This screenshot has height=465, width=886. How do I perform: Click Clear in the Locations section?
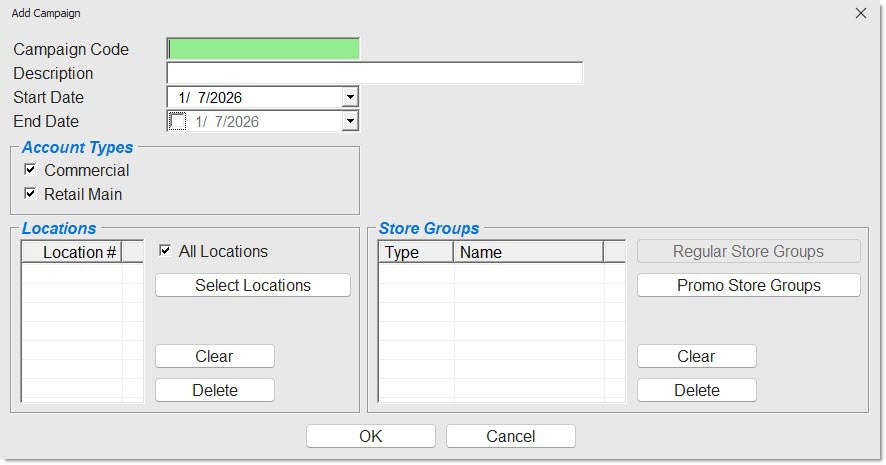pos(214,356)
